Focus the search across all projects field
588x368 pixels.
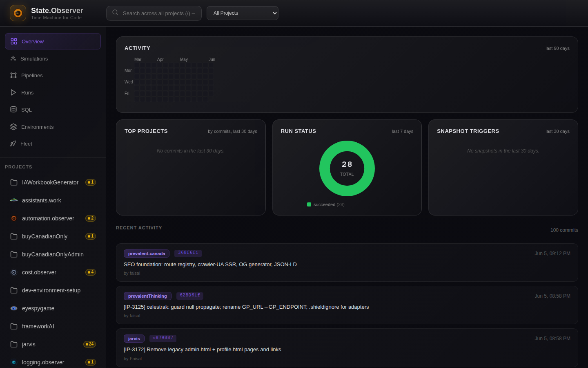[x=154, y=13]
